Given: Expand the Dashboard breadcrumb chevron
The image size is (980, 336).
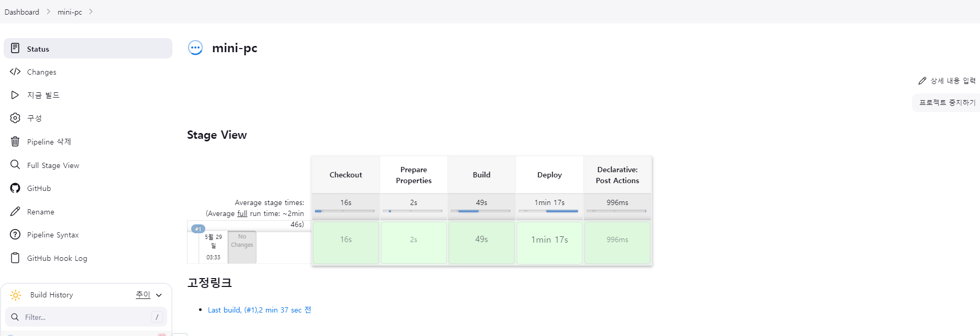Looking at the screenshot, I should point(48,11).
